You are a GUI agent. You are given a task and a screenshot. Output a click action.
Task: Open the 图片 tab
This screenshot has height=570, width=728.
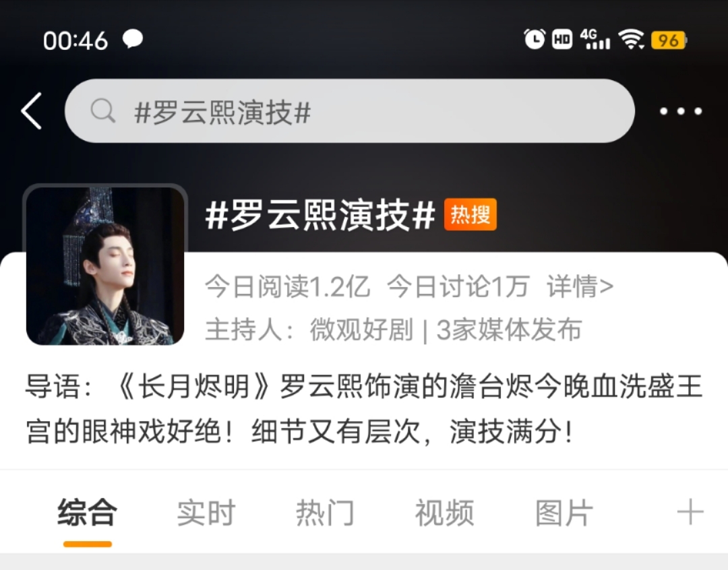[x=564, y=513]
